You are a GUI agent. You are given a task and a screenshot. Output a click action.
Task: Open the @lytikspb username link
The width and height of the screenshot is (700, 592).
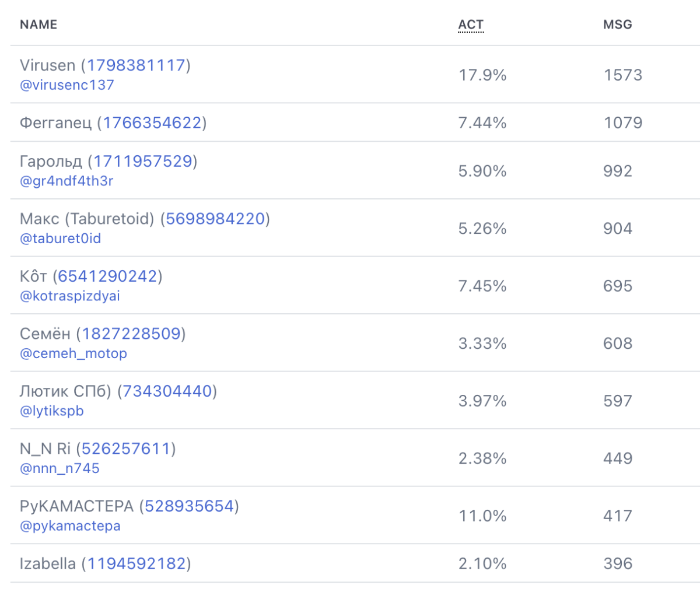(x=52, y=411)
